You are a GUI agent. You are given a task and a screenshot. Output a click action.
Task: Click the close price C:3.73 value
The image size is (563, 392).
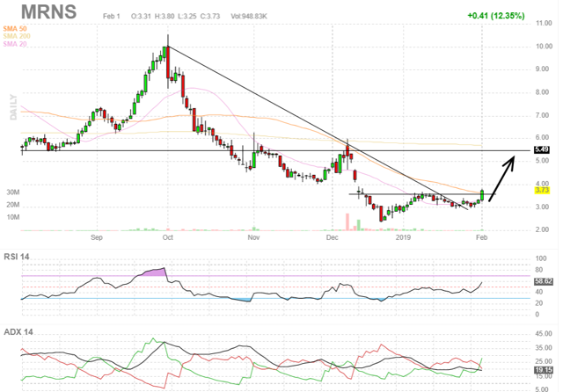point(210,16)
